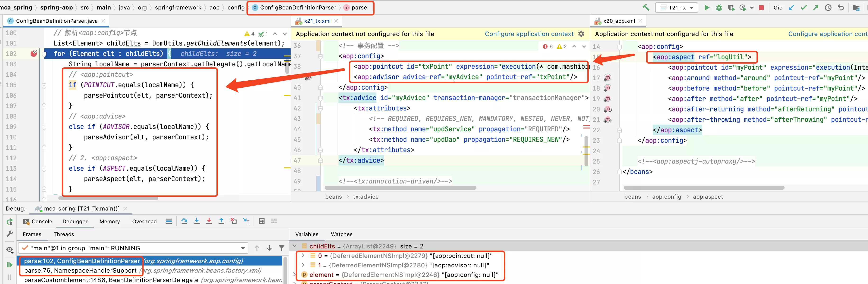Click the Drop Frame icon
Screen dimensions: 868x284
pos(233,221)
